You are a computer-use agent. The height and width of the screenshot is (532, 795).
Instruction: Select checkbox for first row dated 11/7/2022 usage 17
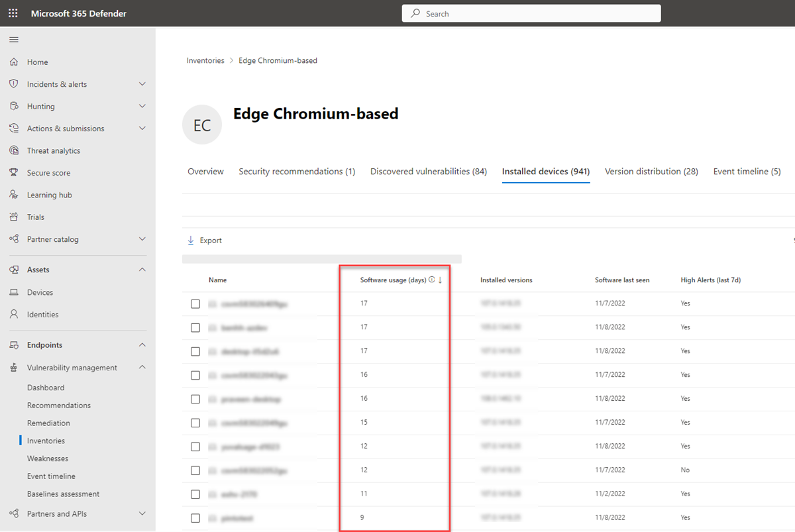(195, 303)
